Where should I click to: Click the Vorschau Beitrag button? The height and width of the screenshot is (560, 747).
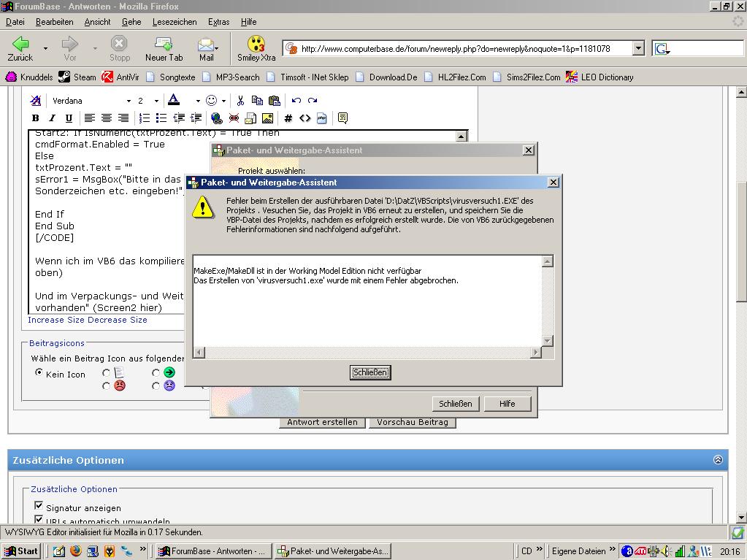(x=412, y=423)
